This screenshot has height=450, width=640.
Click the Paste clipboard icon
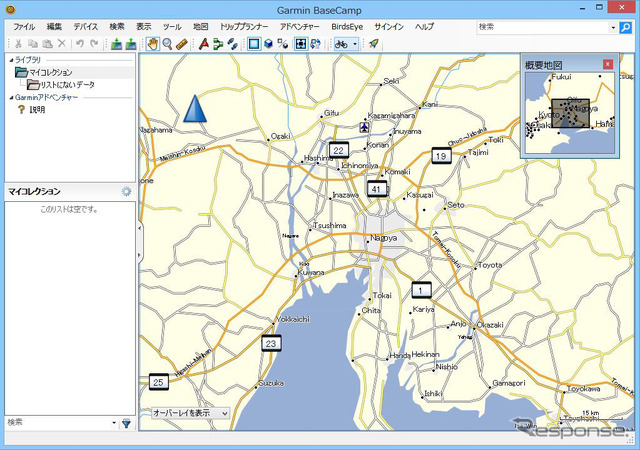(47, 43)
